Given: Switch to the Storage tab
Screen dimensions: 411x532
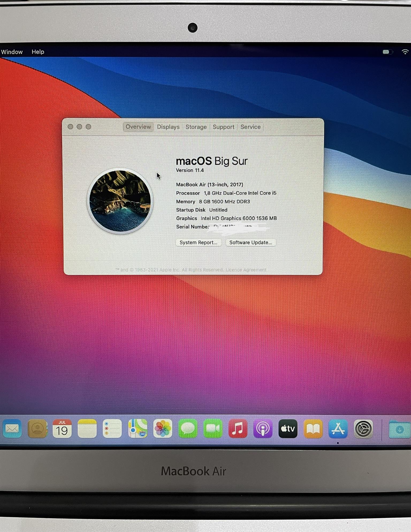Looking at the screenshot, I should pos(196,127).
